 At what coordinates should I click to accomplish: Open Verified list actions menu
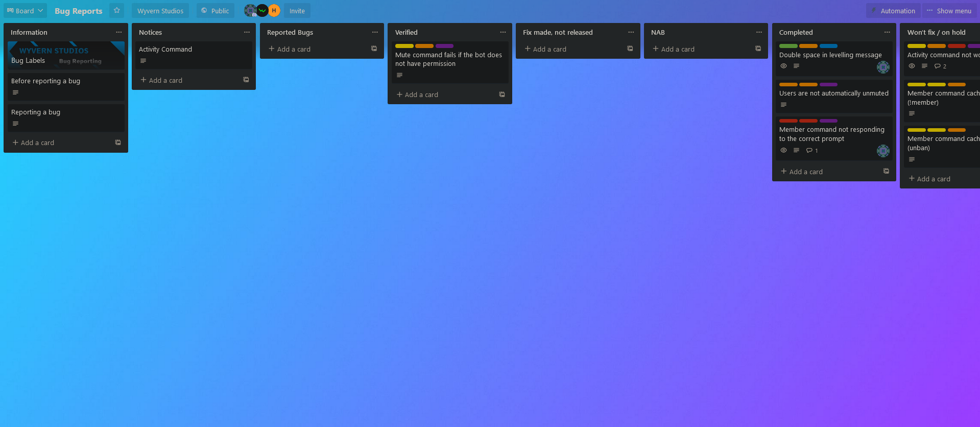coord(503,32)
